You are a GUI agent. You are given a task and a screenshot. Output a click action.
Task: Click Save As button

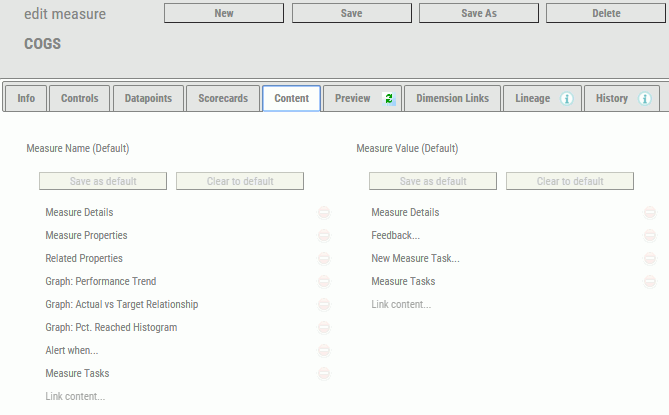pyautogui.click(x=479, y=13)
